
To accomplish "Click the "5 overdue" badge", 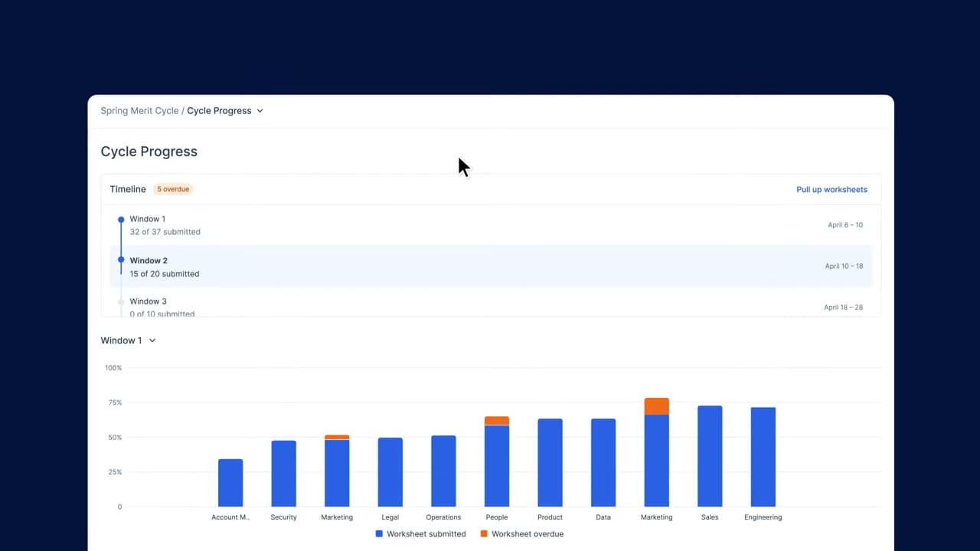I will click(173, 189).
